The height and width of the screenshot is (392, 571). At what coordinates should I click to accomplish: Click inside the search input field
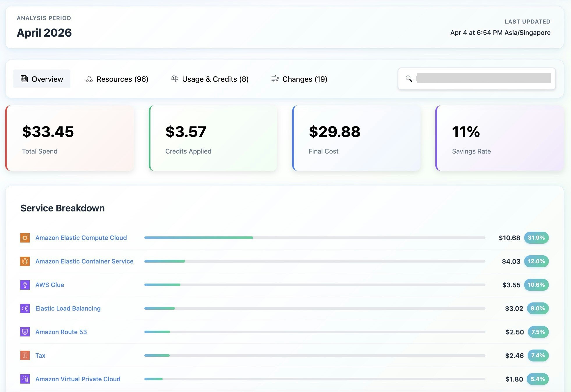[483, 78]
